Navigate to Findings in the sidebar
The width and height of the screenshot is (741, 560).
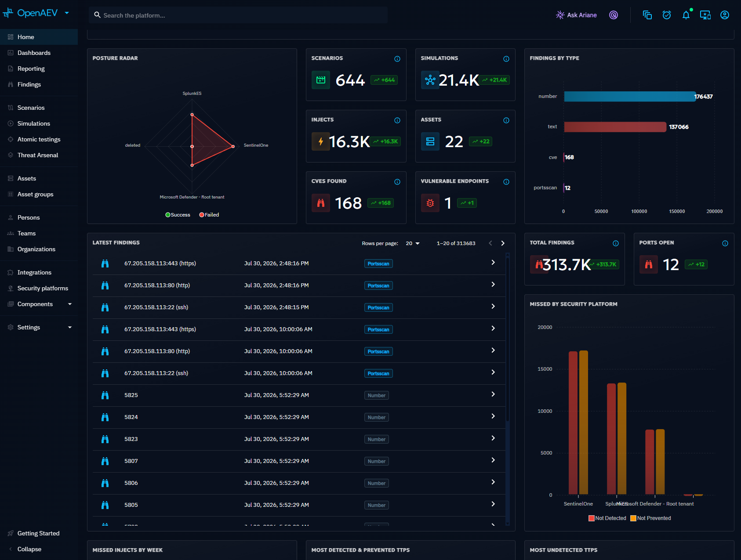[39, 84]
